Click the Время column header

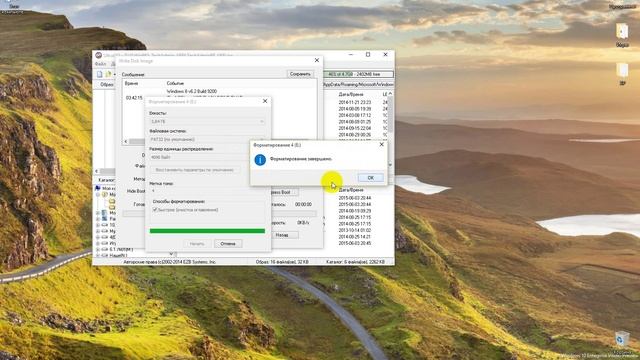[x=131, y=83]
